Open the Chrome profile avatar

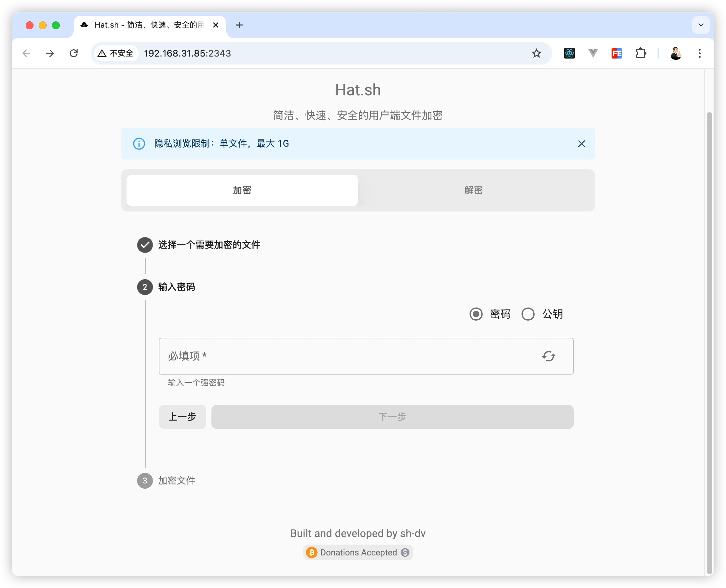[x=676, y=53]
